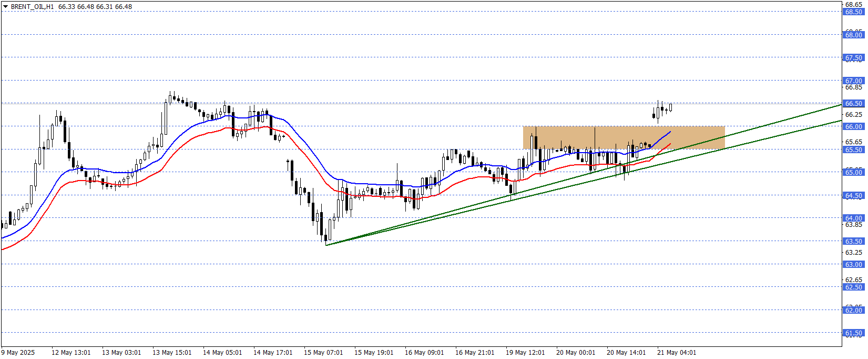This screenshot has width=868, height=359.
Task: Click the 64.00 price level label
Action: (x=853, y=218)
